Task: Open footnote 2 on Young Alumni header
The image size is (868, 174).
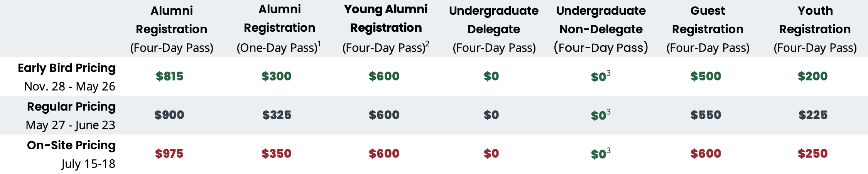Action: [x=427, y=43]
